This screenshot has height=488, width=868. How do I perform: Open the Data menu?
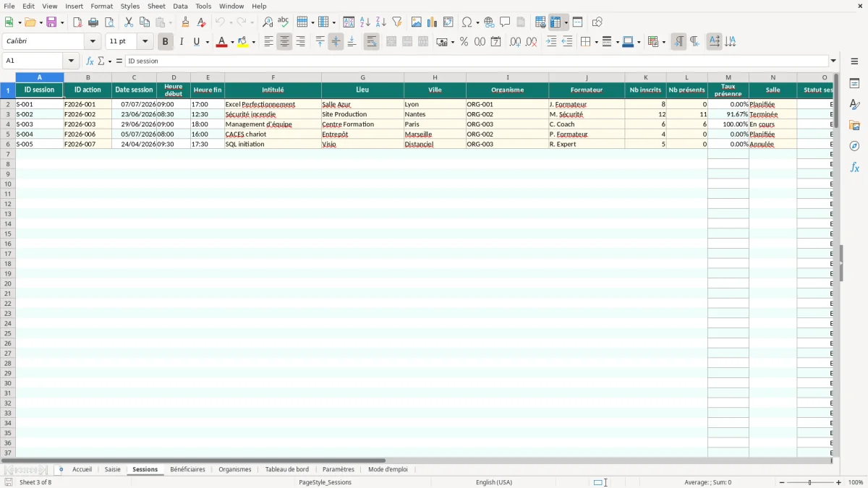point(180,6)
